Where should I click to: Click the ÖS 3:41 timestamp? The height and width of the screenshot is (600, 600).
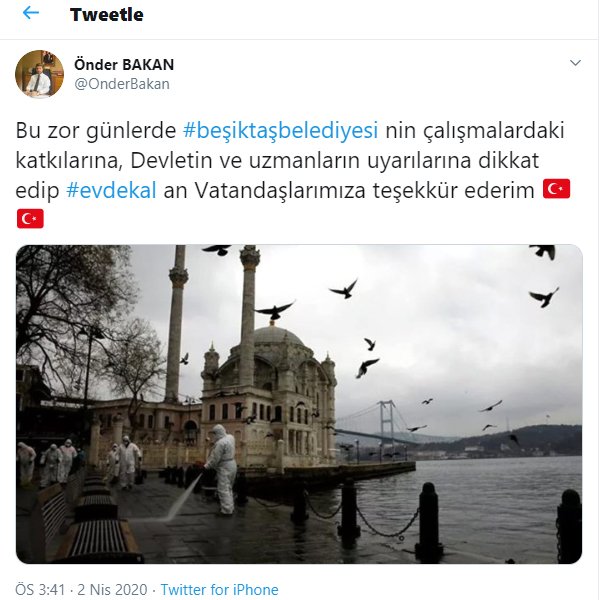pyautogui.click(x=40, y=590)
